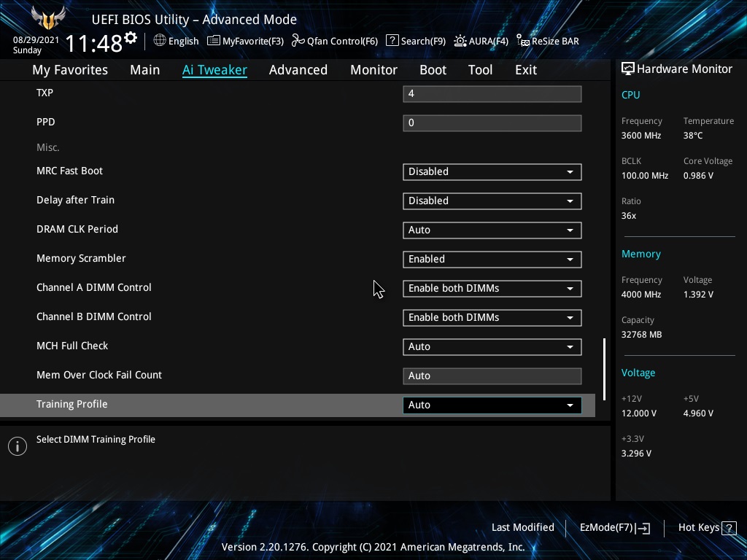Click the Hot Keys question mark icon

coord(729,528)
